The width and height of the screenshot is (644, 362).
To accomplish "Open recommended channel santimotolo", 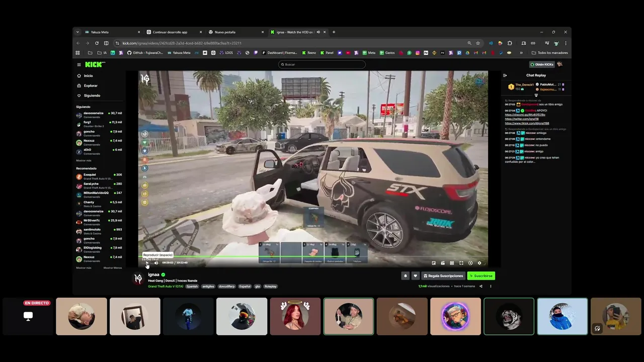I will [x=99, y=231].
